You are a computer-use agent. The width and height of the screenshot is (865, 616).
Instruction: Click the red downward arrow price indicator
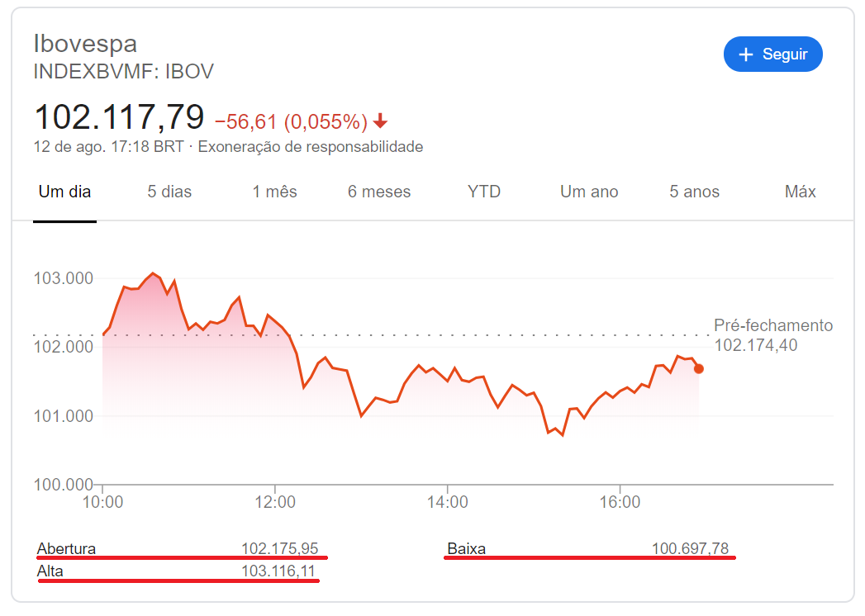tap(380, 120)
